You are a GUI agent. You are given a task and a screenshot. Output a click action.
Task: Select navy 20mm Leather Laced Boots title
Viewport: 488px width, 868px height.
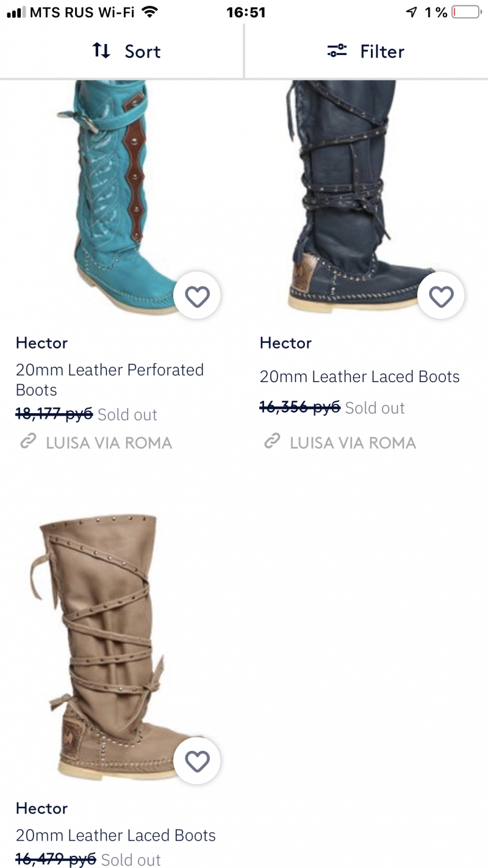click(x=360, y=377)
